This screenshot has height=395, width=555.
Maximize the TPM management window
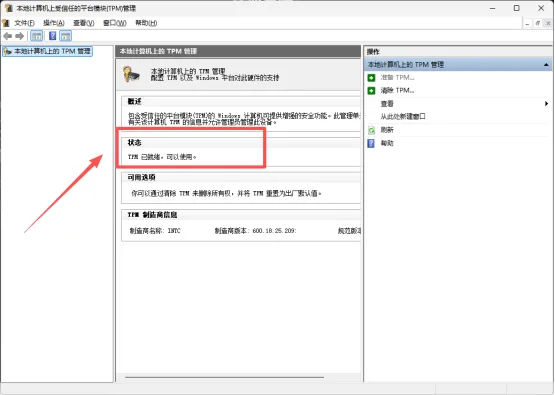(517, 8)
